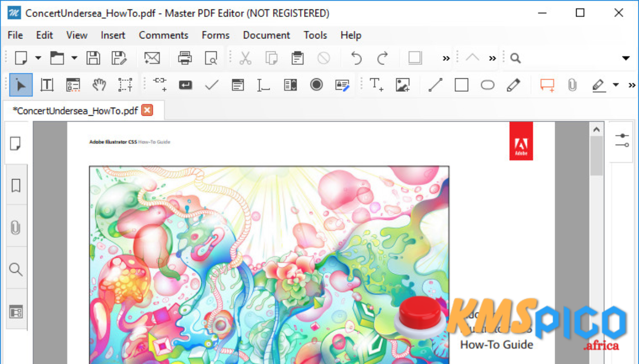Undo the last action

(x=356, y=58)
